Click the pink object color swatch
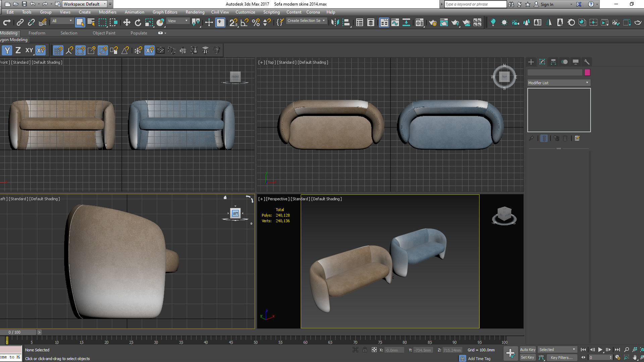644x362 pixels. coord(587,72)
